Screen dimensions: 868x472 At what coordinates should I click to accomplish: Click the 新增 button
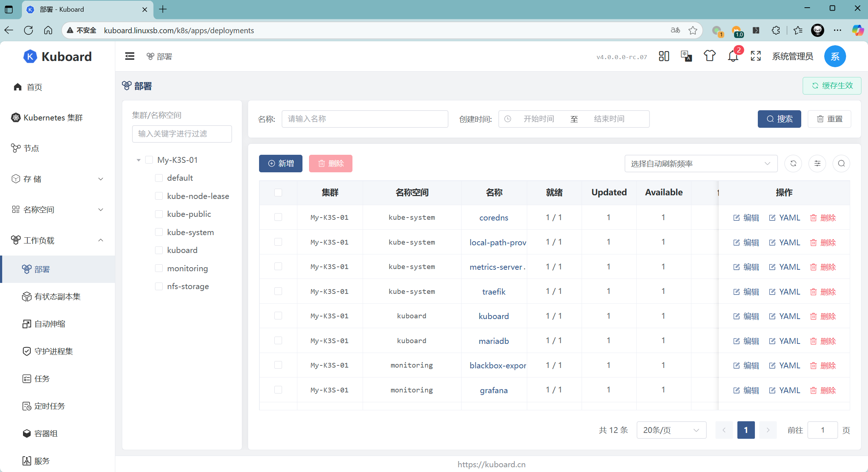[x=281, y=164]
